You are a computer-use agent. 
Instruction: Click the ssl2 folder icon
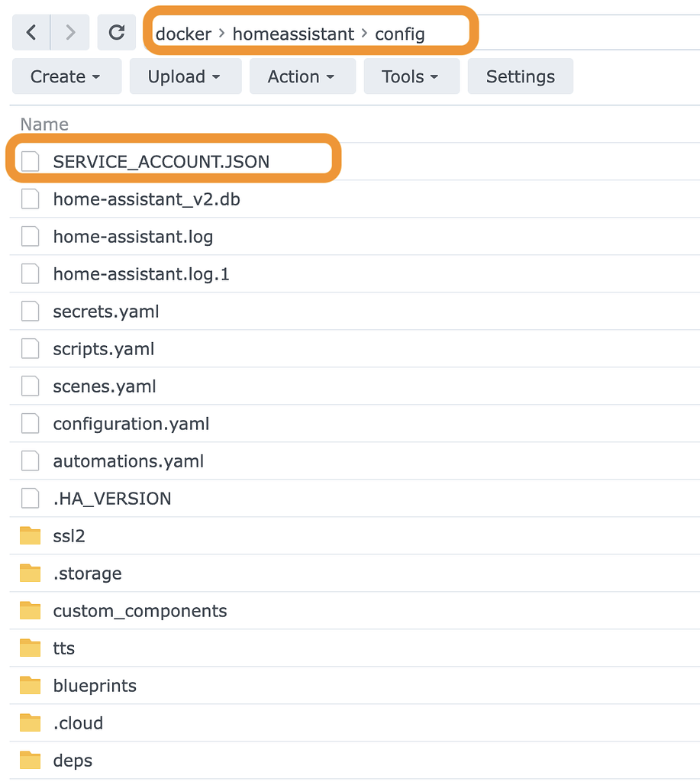(31, 535)
